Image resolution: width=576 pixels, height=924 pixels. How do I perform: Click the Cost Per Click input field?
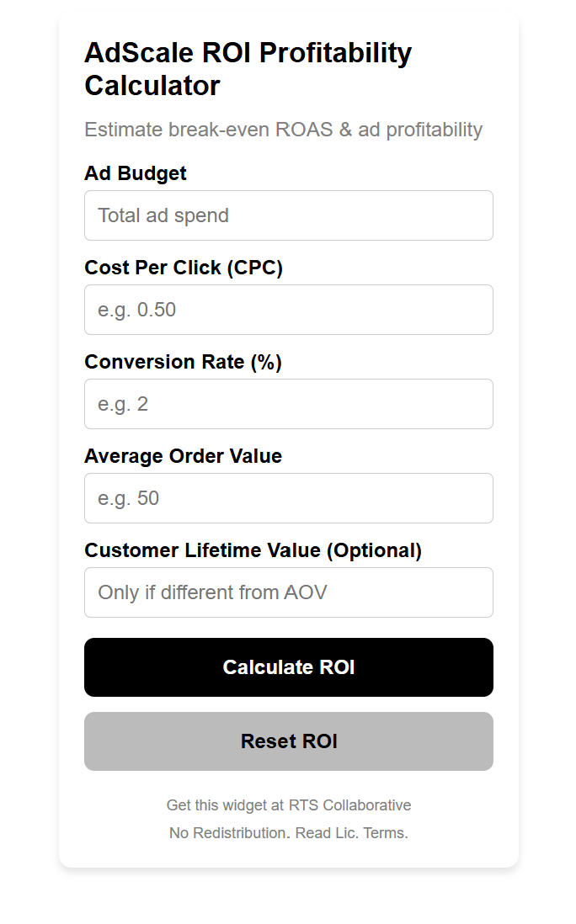click(288, 310)
